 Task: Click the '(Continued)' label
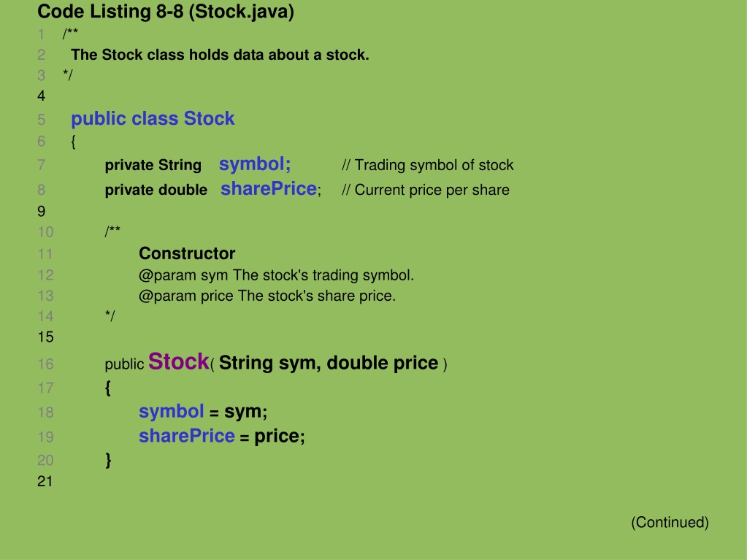tap(670, 522)
